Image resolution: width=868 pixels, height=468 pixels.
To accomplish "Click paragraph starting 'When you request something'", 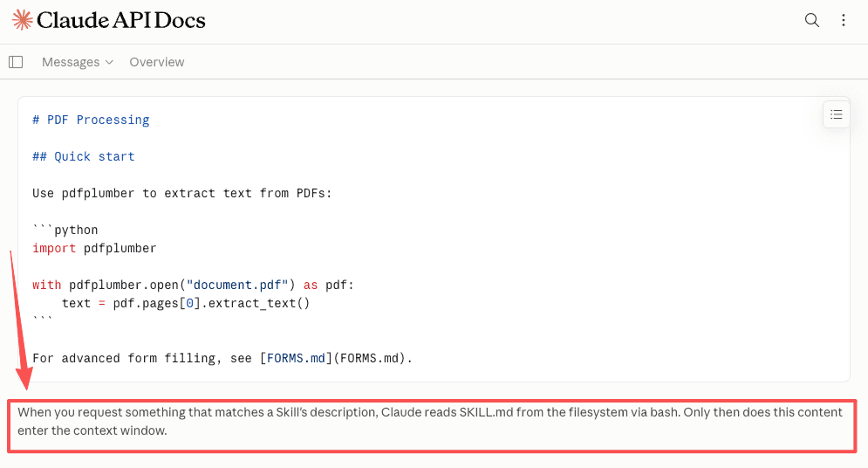I will click(x=429, y=422).
